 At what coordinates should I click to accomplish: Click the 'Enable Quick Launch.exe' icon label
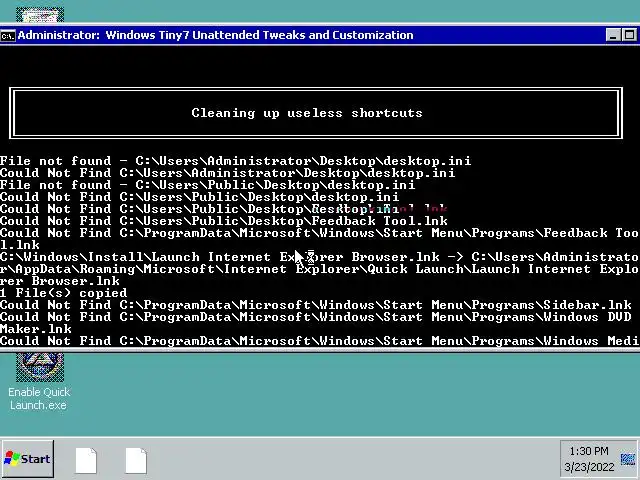(39, 398)
